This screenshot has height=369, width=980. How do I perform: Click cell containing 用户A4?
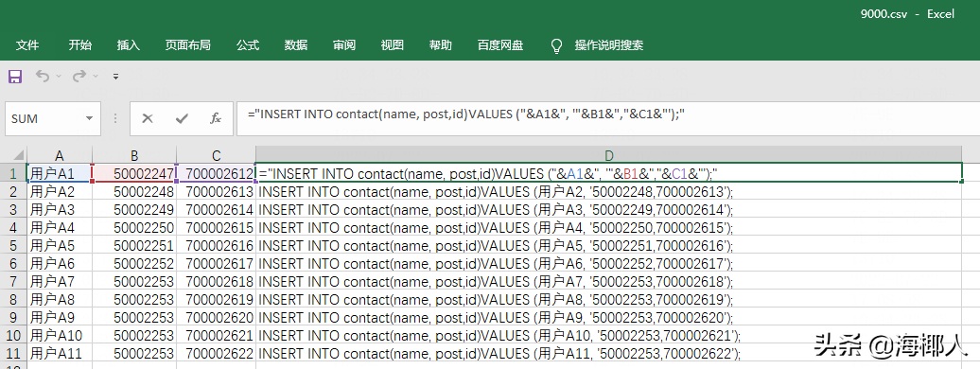[x=60, y=227]
